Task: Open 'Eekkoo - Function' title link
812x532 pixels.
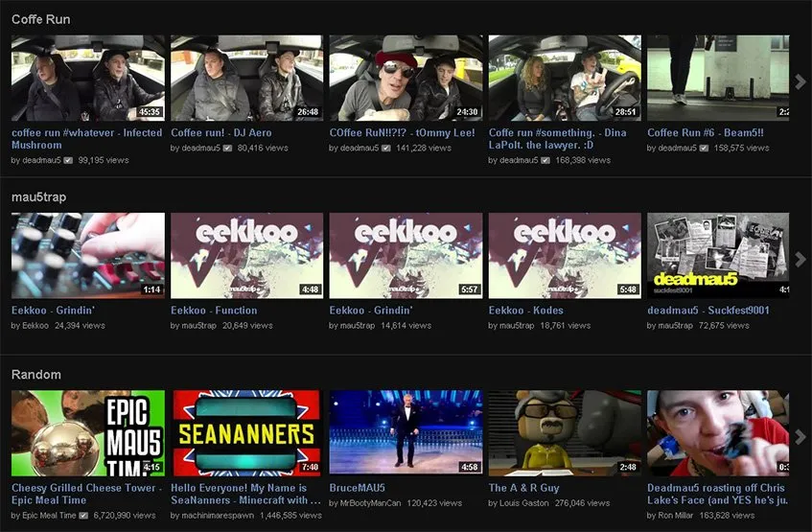Action: click(214, 311)
